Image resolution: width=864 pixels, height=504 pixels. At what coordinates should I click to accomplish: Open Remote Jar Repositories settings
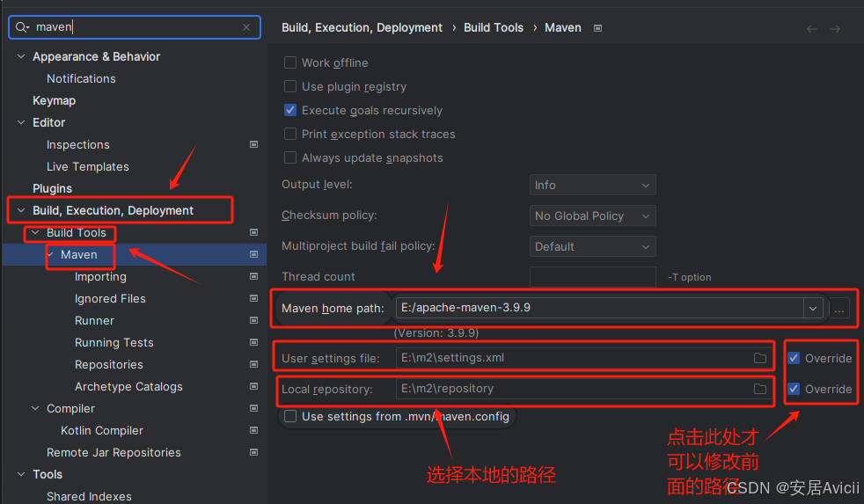click(x=113, y=452)
